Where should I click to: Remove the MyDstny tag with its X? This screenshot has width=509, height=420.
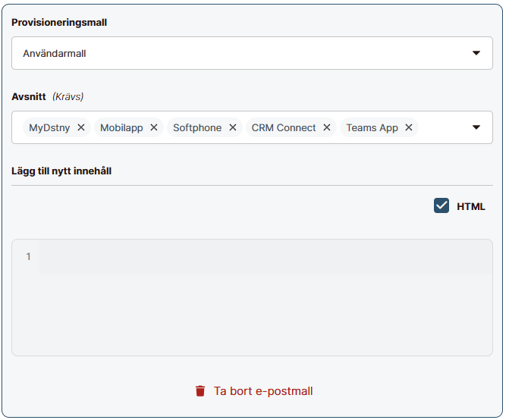81,127
